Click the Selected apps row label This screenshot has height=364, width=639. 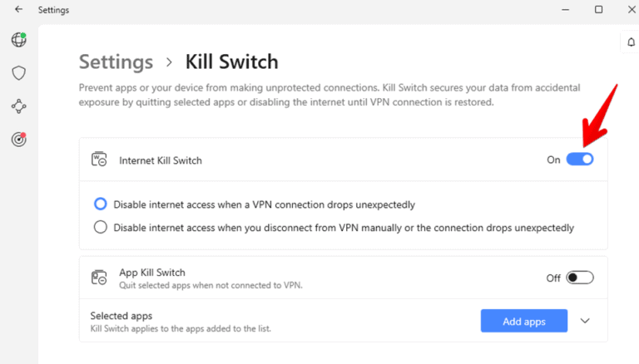pos(121,316)
